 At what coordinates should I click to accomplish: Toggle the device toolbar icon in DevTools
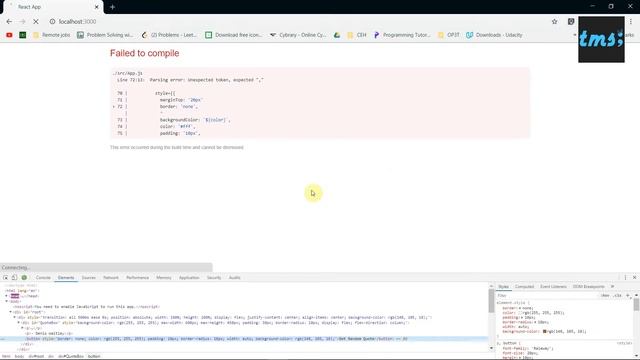click(x=15, y=278)
